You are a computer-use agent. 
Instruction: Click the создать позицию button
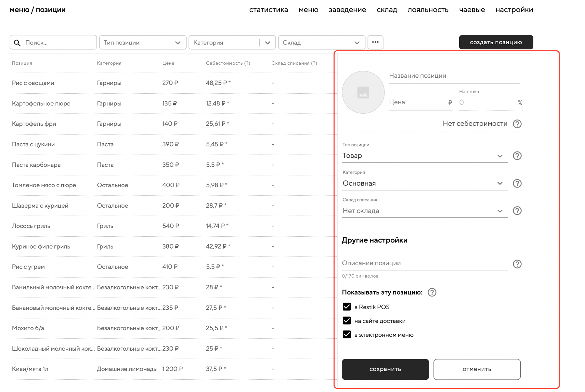click(x=496, y=42)
